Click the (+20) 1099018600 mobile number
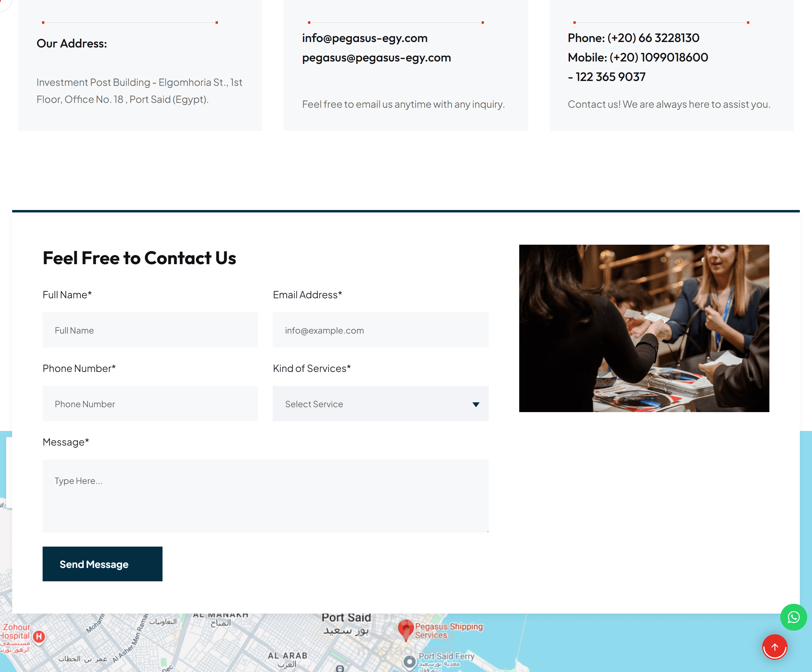Image resolution: width=812 pixels, height=672 pixels. coord(659,57)
